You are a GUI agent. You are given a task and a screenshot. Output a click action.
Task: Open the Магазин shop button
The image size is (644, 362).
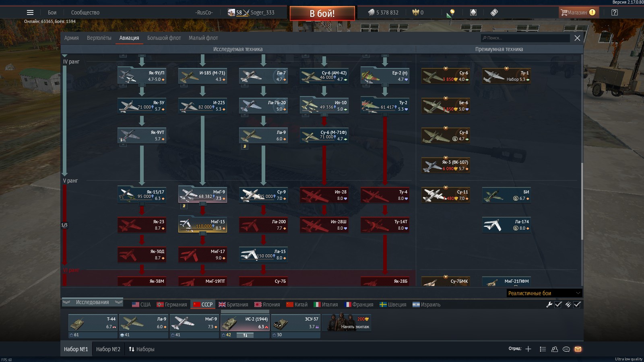click(579, 12)
